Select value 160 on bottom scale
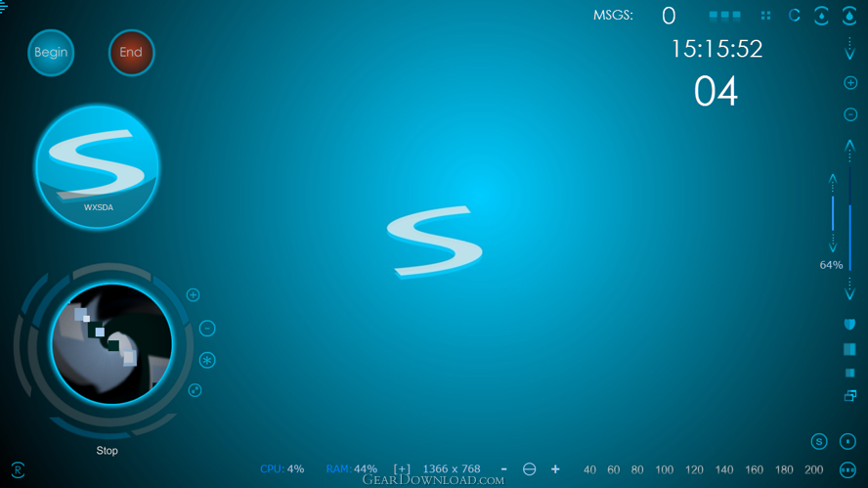Screen dimensions: 868x488 pyautogui.click(x=754, y=469)
